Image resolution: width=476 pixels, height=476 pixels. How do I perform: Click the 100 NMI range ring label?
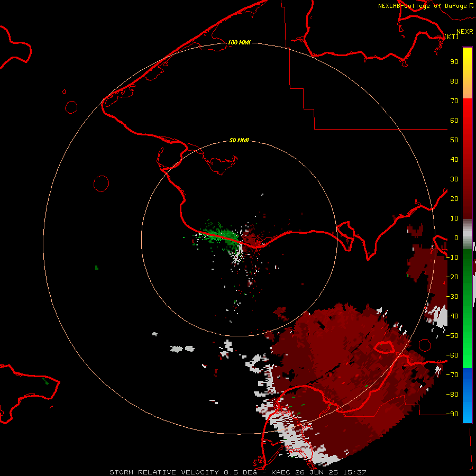coord(239,42)
